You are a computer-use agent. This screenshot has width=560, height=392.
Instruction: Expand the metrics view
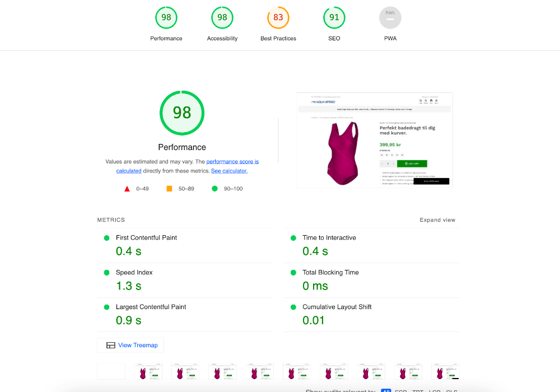[x=437, y=220]
